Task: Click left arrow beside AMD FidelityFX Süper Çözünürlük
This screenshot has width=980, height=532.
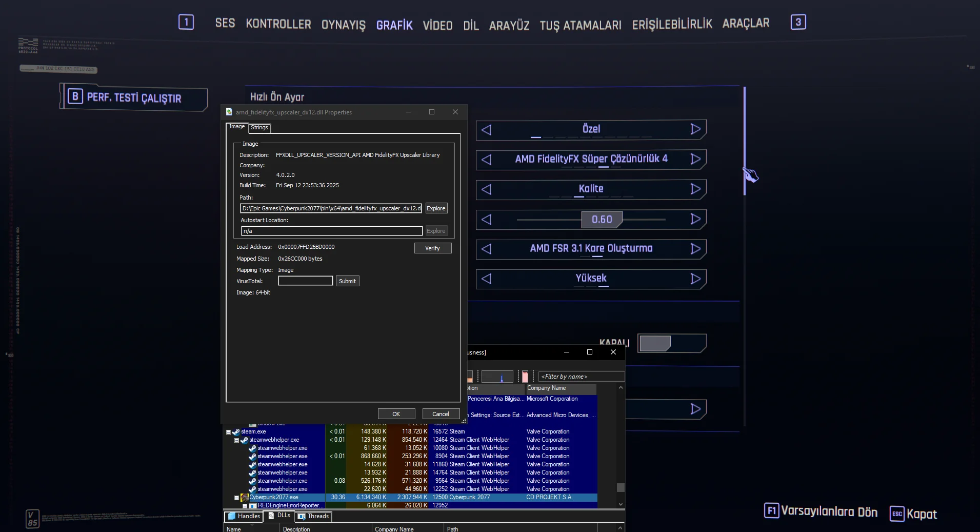Action: [487, 160]
